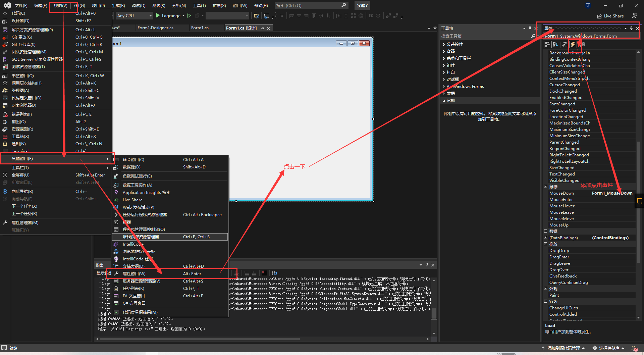Click Clear All icon in output toolbar
This screenshot has width=644, height=355.
click(264, 273)
